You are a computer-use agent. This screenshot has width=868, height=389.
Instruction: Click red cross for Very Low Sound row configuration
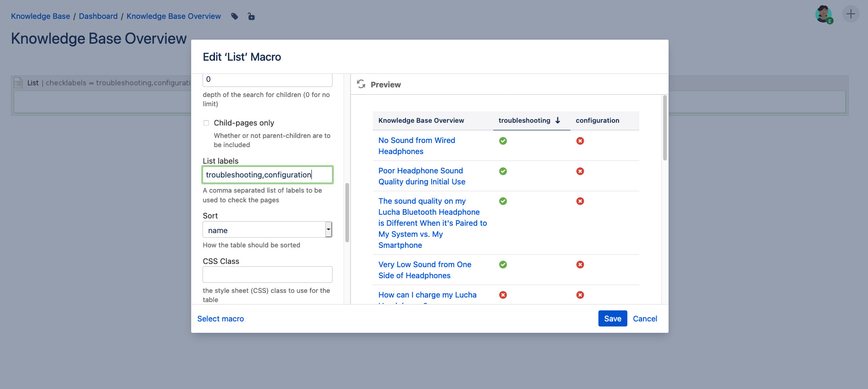click(x=580, y=264)
